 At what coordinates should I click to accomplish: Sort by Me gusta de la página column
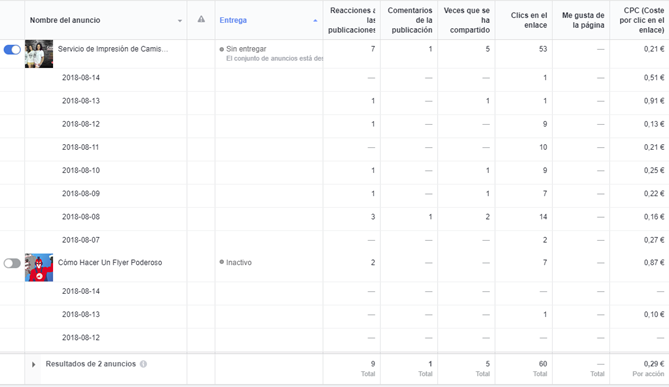[583, 20]
